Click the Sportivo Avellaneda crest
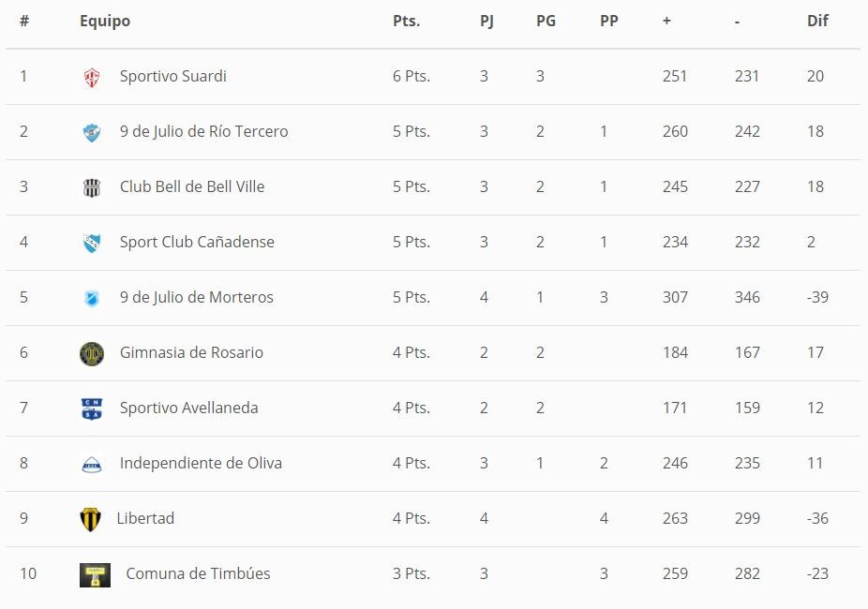This screenshot has height=609, width=868. pos(92,408)
